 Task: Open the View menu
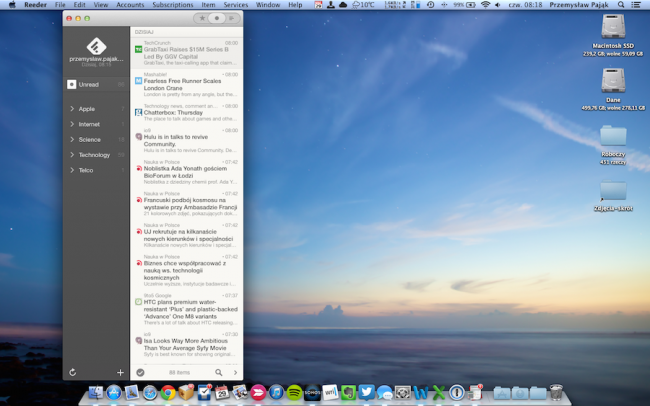[101, 5]
